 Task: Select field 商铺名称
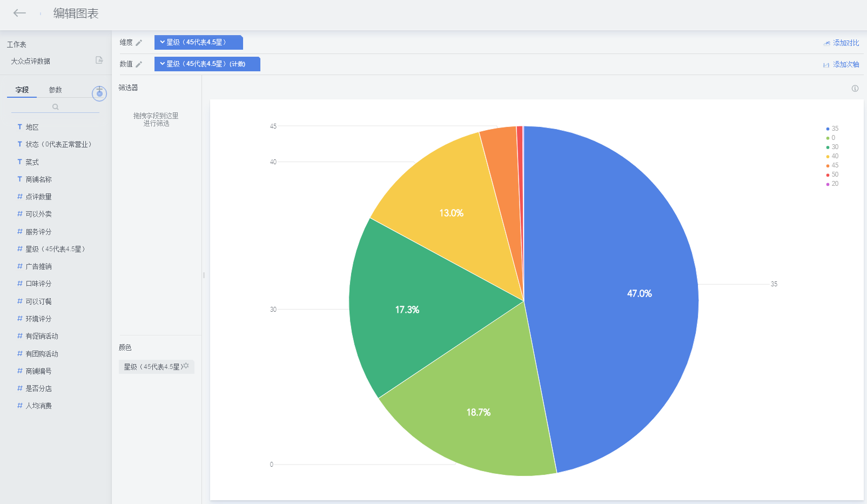pos(38,179)
